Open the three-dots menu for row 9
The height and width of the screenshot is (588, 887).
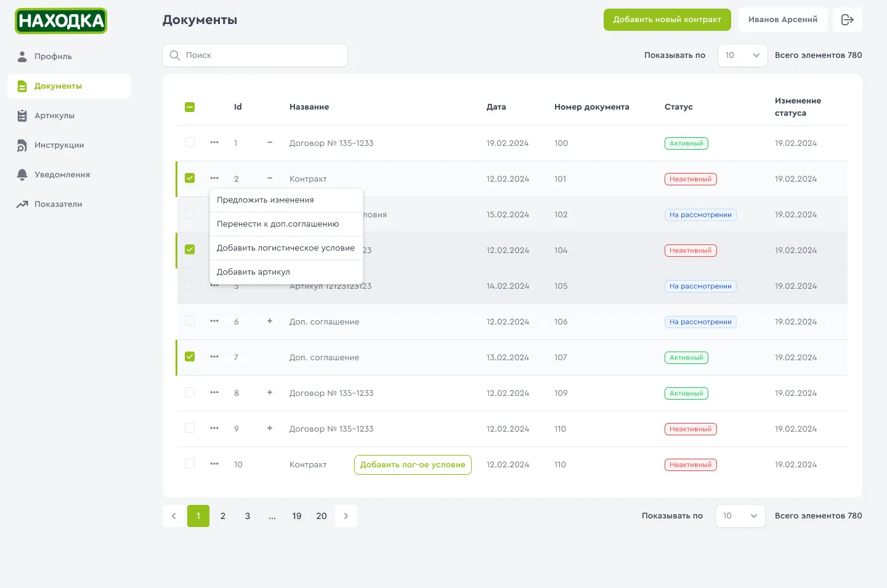(214, 429)
